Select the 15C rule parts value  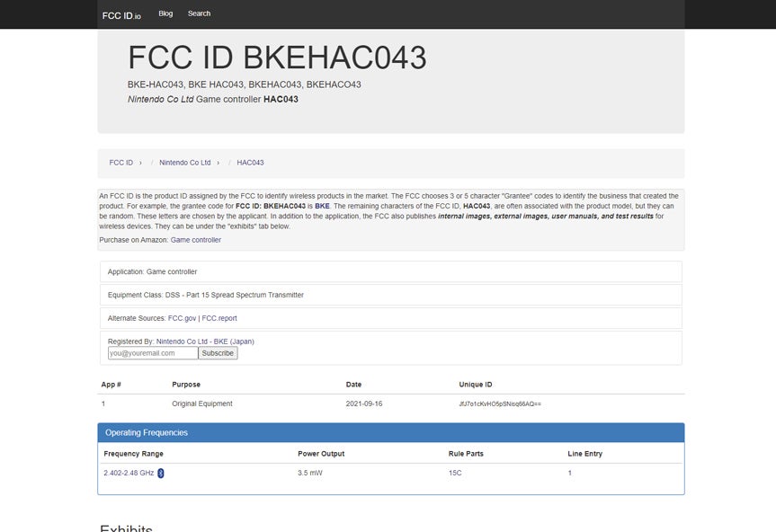[455, 474]
